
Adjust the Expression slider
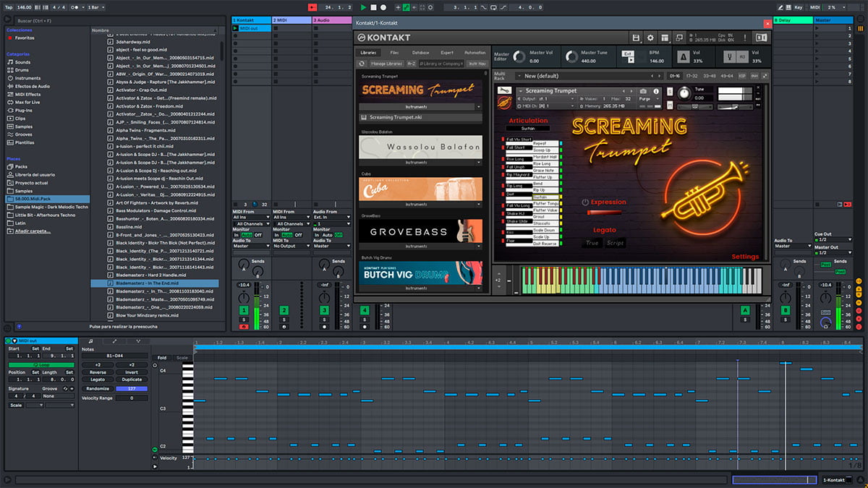point(605,212)
